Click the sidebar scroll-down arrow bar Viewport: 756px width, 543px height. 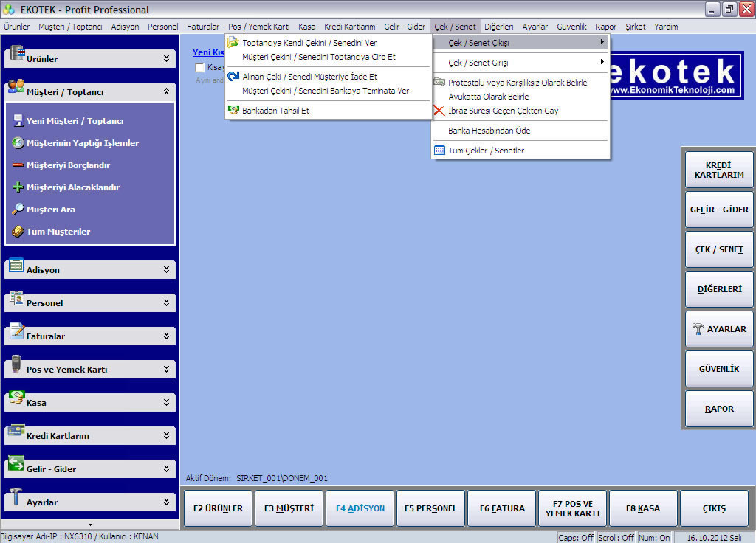click(x=90, y=525)
